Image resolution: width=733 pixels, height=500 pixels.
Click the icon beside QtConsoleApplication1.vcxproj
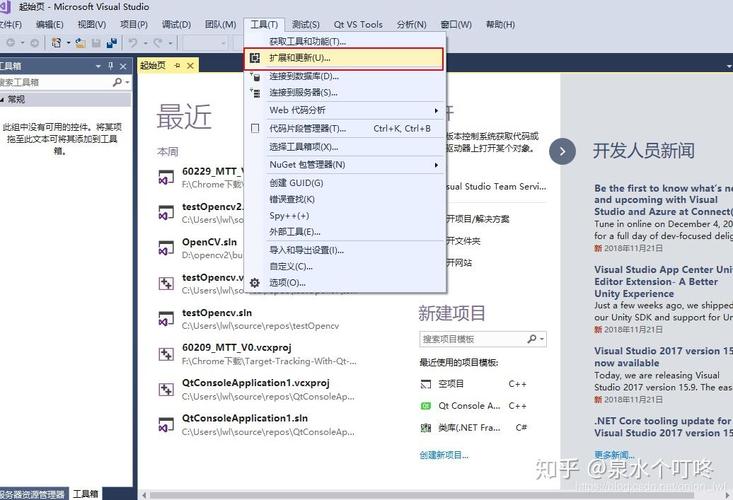point(166,389)
